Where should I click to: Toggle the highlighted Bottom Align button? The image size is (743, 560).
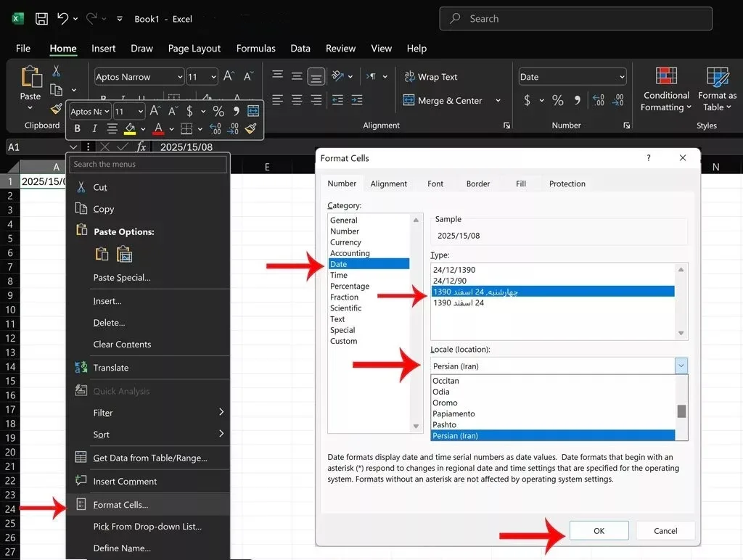tap(316, 77)
